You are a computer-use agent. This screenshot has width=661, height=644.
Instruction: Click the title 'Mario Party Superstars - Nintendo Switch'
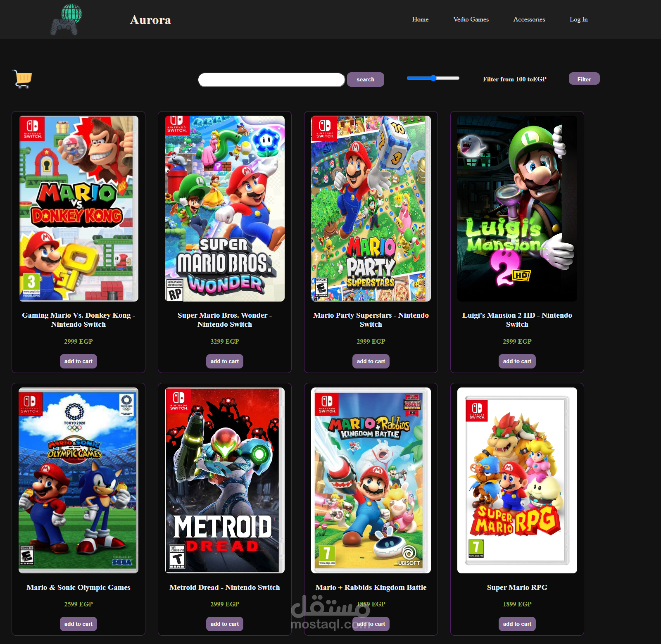pos(371,320)
